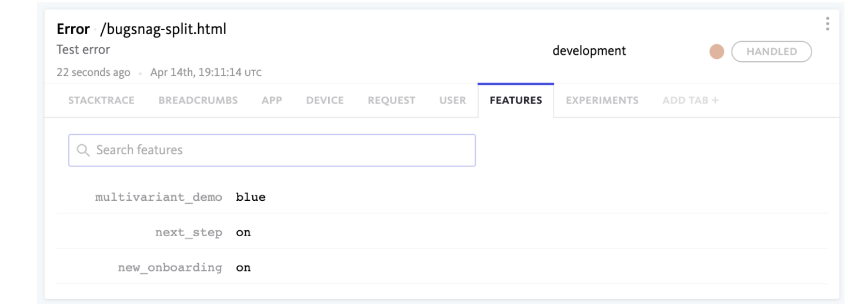Open the three-dot more options menu
Viewport: 868px width, 305px height.
(828, 24)
